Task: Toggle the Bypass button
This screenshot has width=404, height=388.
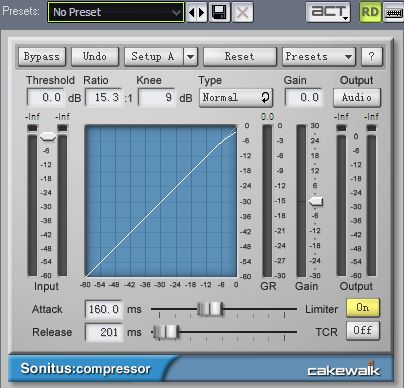Action: 42,56
